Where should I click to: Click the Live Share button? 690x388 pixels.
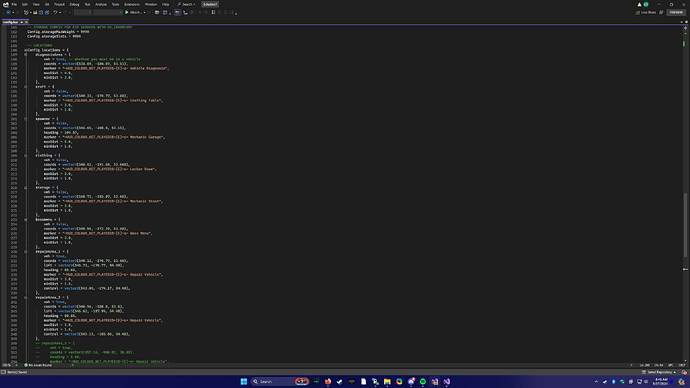[646, 12]
